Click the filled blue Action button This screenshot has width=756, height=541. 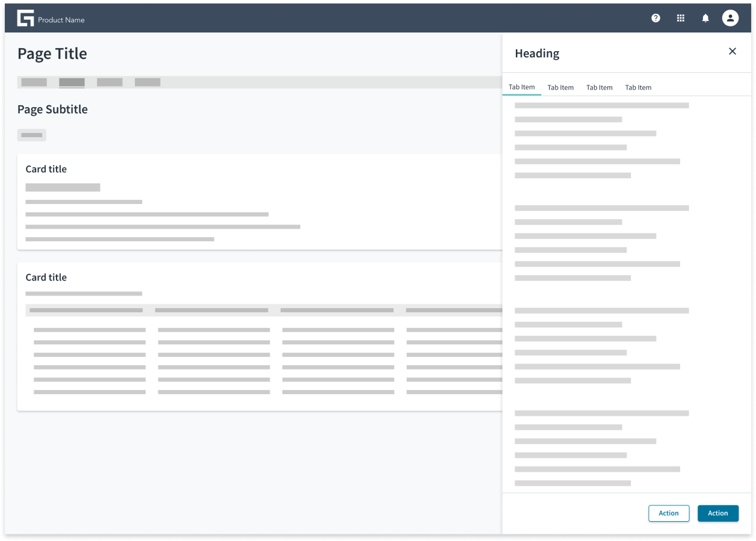click(718, 513)
